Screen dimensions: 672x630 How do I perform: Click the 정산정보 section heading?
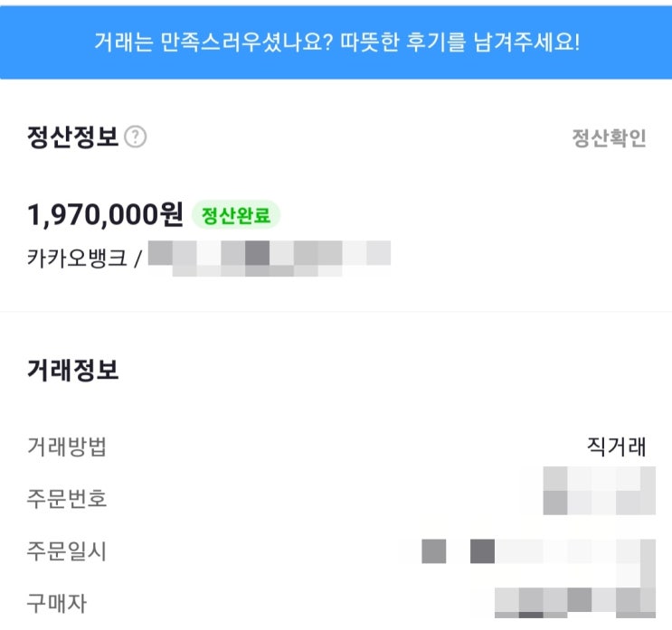click(x=73, y=138)
